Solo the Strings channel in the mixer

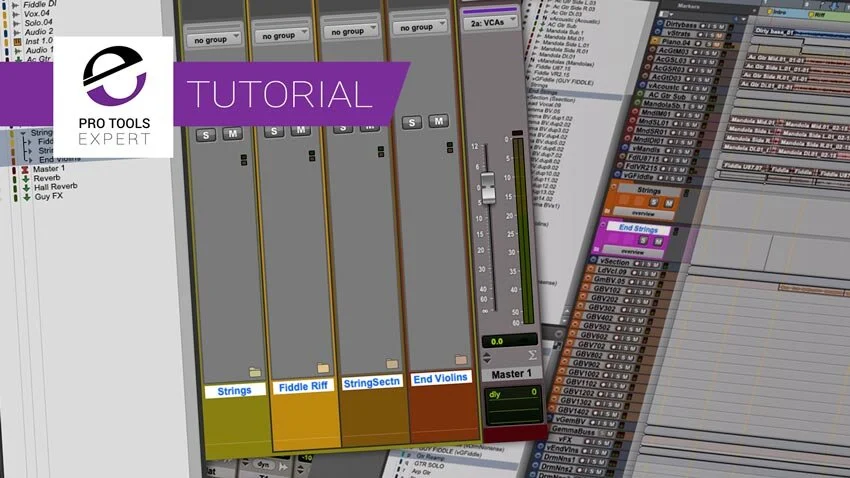point(205,135)
